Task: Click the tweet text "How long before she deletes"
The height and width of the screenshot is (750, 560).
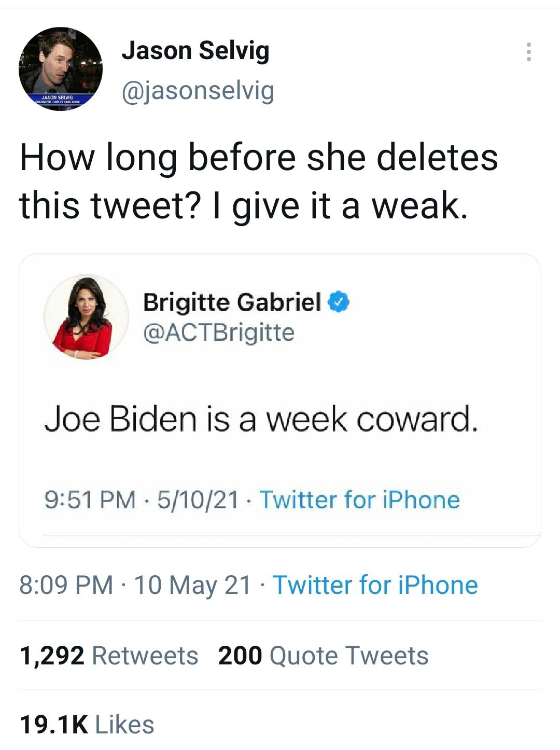Action: [x=259, y=157]
